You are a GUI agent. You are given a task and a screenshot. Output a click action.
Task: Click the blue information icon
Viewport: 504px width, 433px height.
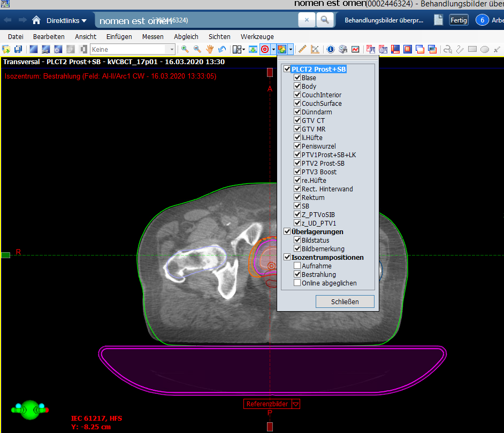(330, 49)
